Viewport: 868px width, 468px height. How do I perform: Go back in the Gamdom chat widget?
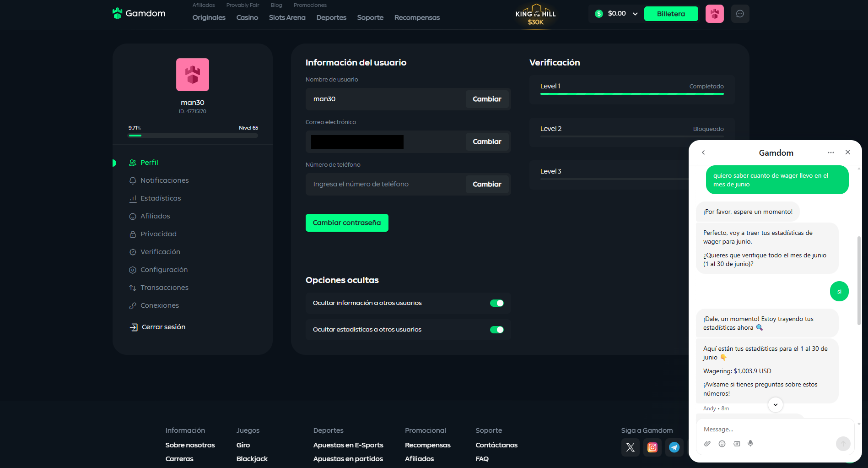pos(703,152)
